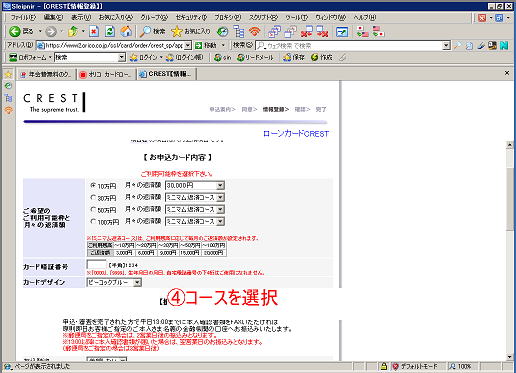This screenshot has height=373, width=516.
Task: Select the 10万円 credit limit radio button
Action: [93, 185]
